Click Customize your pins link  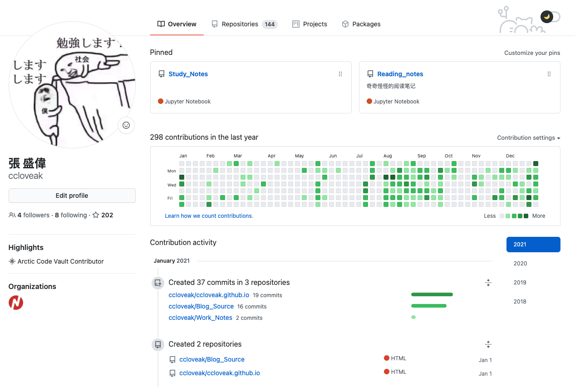[532, 53]
